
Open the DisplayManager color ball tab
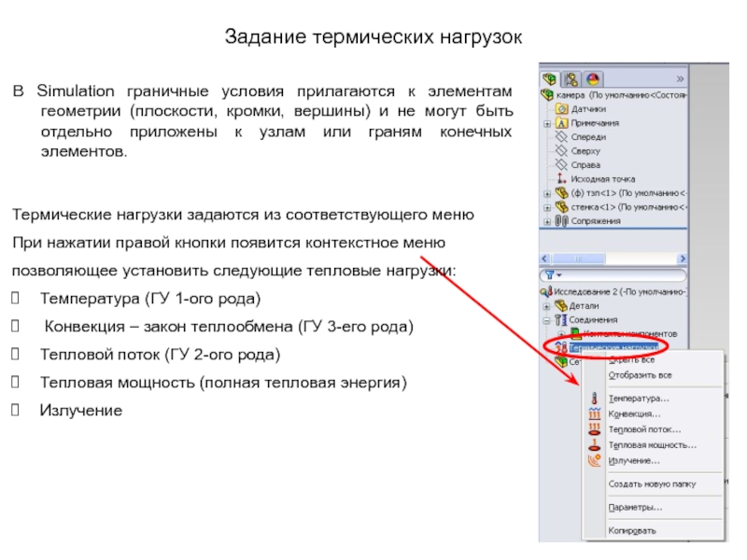592,78
